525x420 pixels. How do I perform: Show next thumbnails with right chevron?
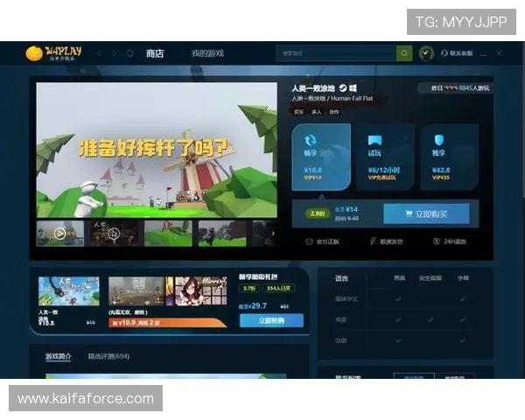(x=273, y=234)
